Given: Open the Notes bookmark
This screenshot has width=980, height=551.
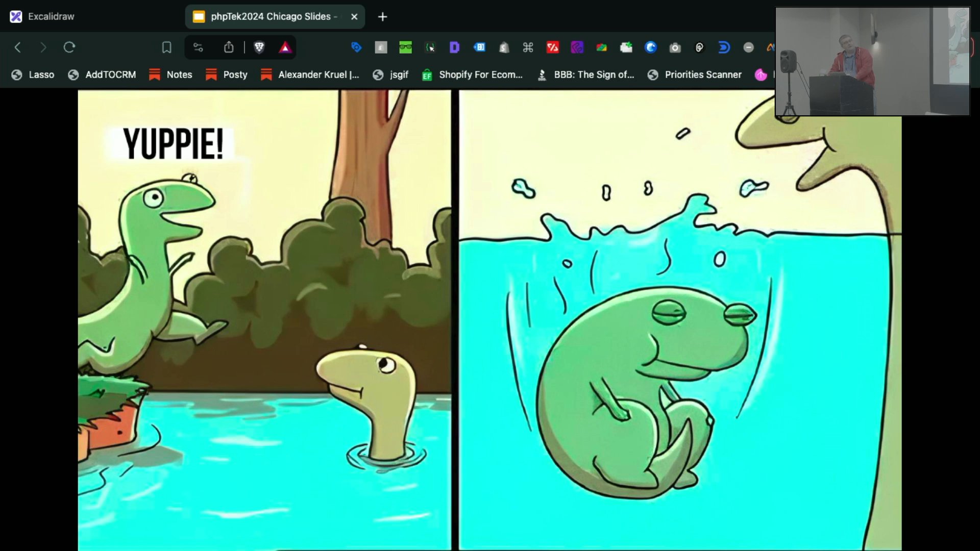Looking at the screenshot, I should click(170, 74).
